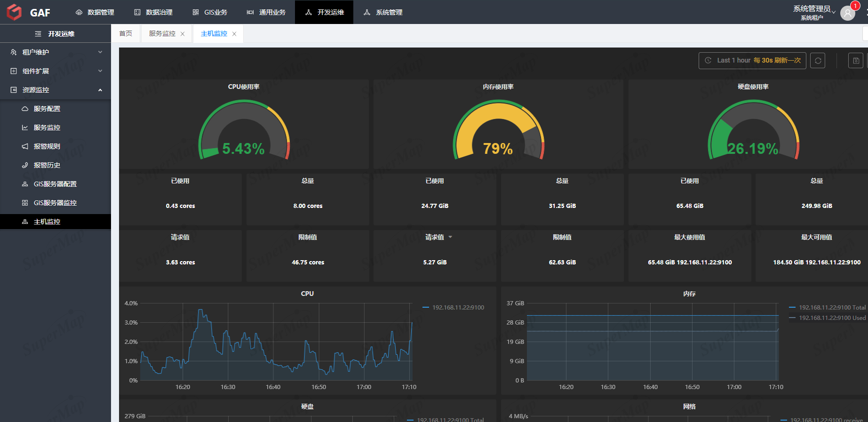Open the 数据管理 top menu
The image size is (868, 422).
[x=95, y=12]
